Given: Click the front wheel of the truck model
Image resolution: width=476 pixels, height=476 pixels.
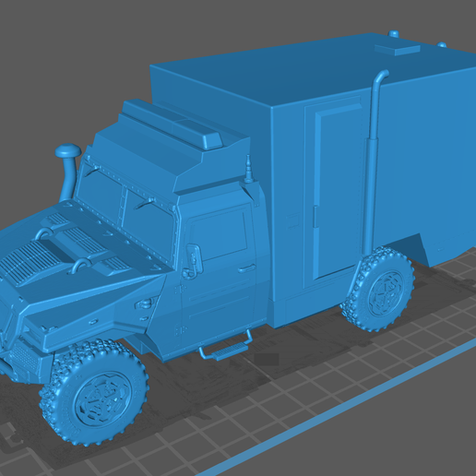Looking at the screenshot, I should click(x=93, y=393).
